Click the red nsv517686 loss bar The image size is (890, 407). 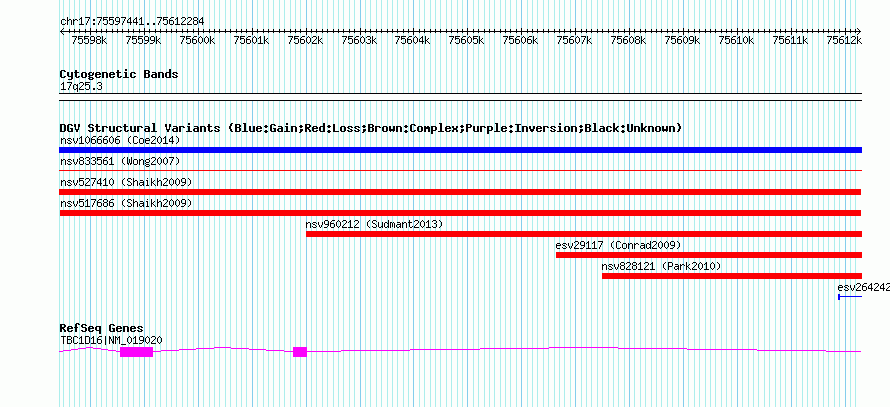tap(460, 213)
